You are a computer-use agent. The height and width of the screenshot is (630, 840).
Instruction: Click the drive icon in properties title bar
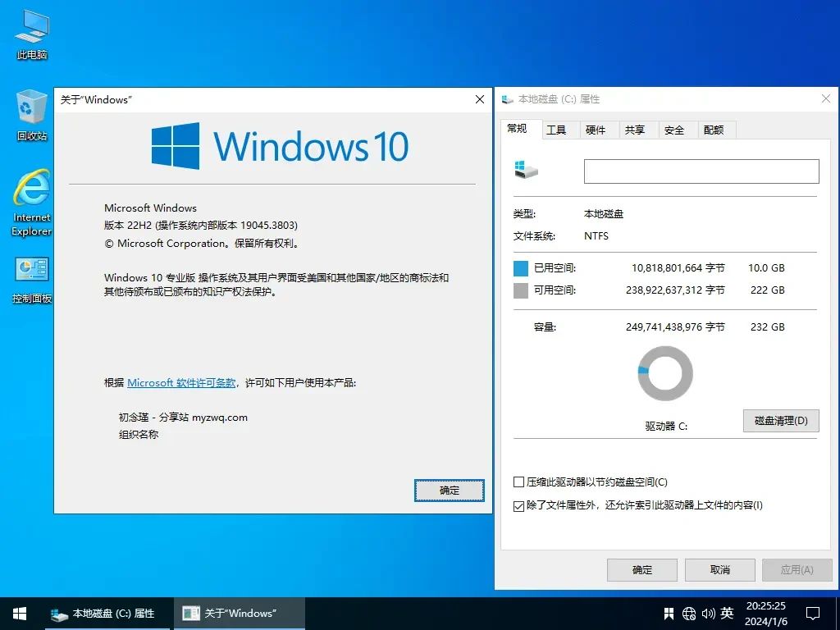click(x=507, y=99)
